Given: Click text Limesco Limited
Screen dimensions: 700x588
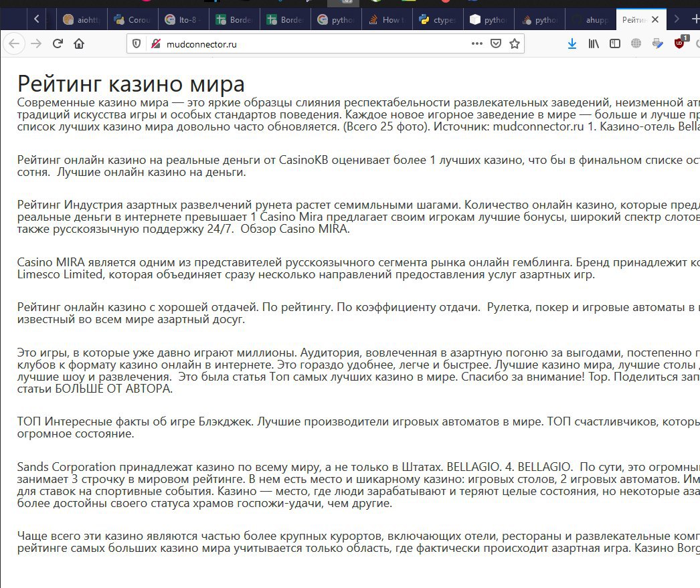Looking at the screenshot, I should [x=60, y=274].
